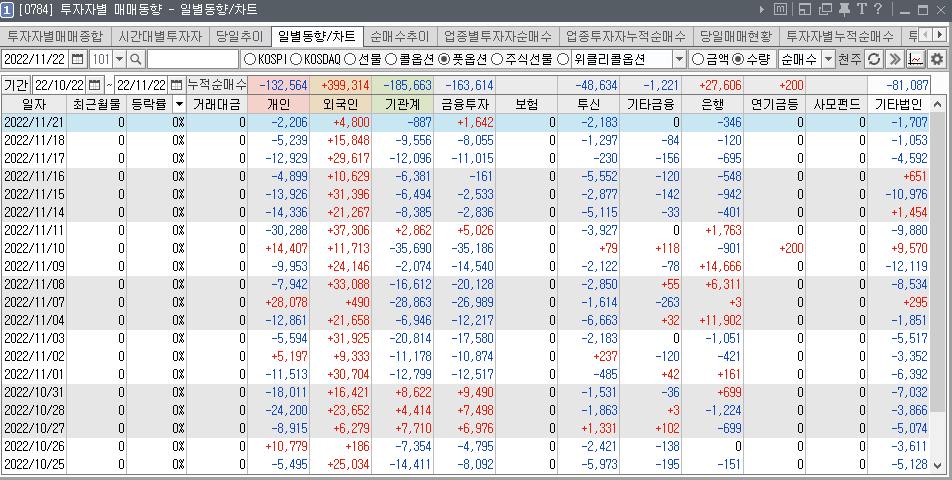The width and height of the screenshot is (952, 480).
Task: Pin the window with the pushpin icon
Action: click(x=846, y=11)
